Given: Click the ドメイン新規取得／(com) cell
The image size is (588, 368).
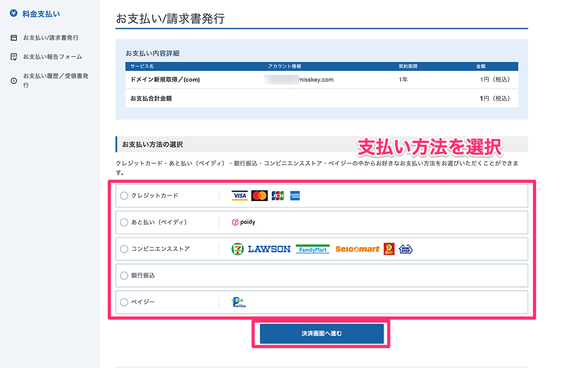Looking at the screenshot, I should (x=165, y=80).
